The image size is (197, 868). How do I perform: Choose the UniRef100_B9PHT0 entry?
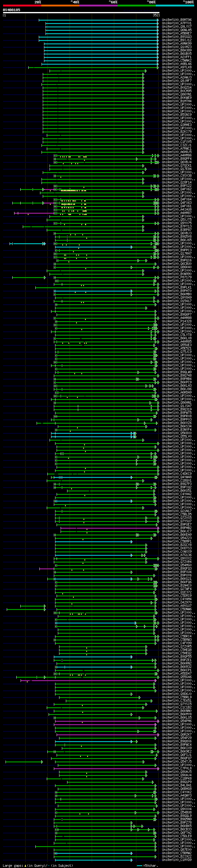pyautogui.click(x=176, y=291)
